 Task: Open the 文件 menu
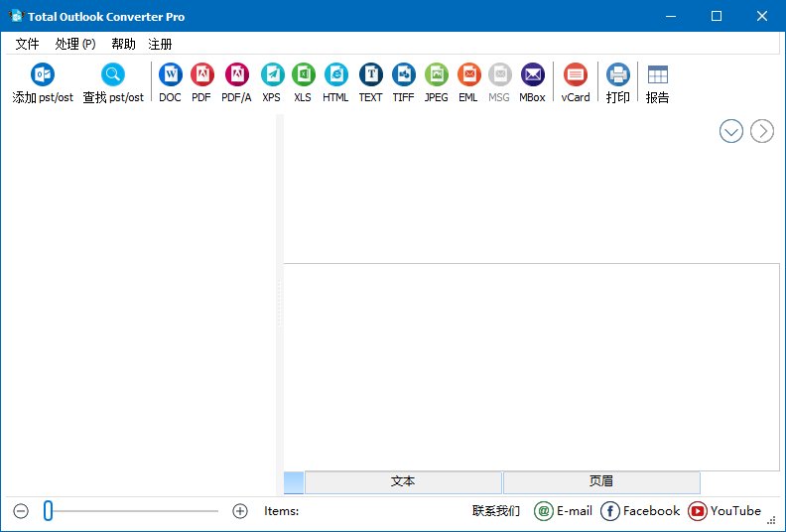pos(27,44)
